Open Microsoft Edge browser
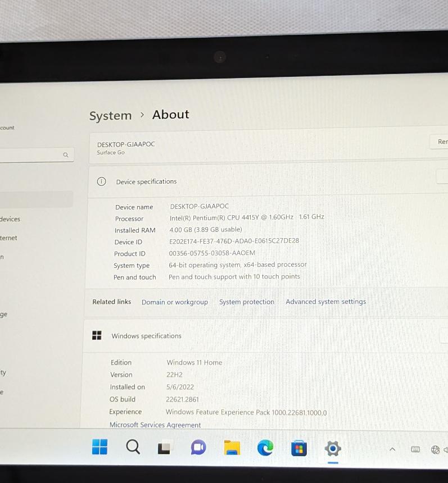The height and width of the screenshot is (483, 448). 265,448
